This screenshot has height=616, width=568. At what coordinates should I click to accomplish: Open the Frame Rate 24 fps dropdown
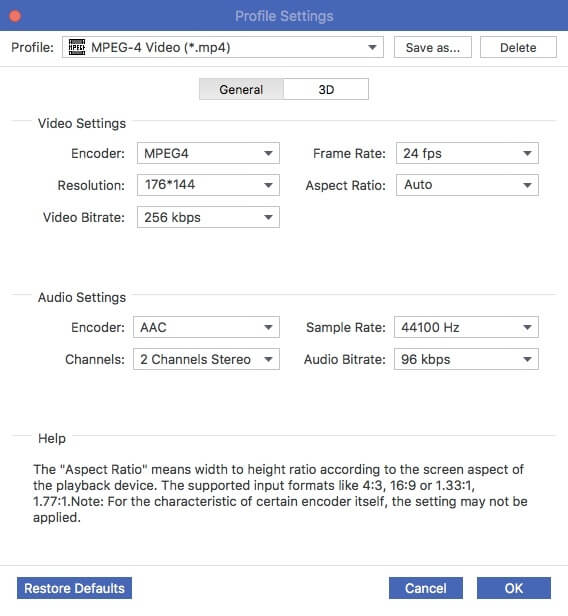pos(467,153)
